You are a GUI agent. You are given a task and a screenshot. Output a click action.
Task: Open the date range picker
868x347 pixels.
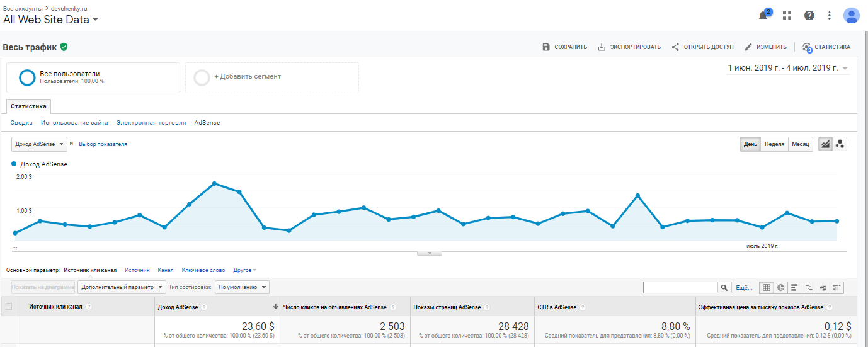point(788,67)
